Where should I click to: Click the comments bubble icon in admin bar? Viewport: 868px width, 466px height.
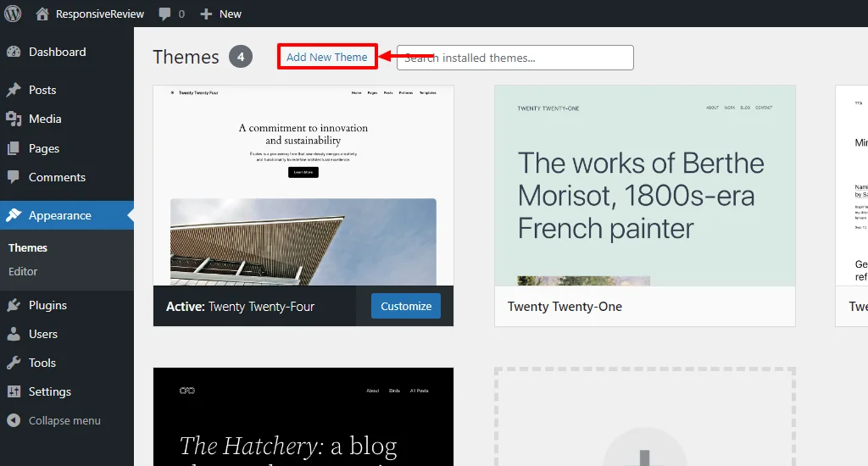164,14
